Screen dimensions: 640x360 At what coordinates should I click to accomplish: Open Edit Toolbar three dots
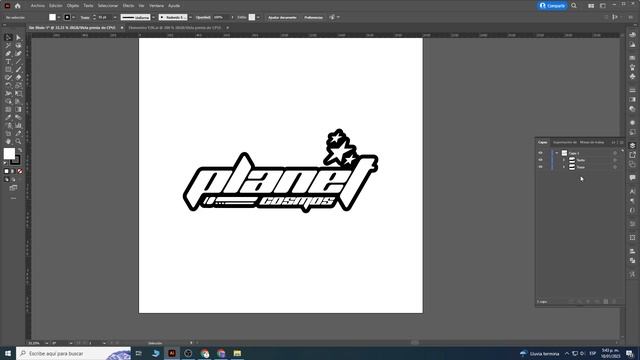point(13,198)
